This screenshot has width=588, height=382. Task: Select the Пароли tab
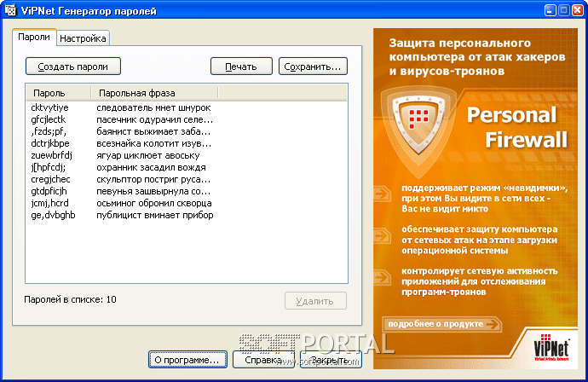coord(34,38)
